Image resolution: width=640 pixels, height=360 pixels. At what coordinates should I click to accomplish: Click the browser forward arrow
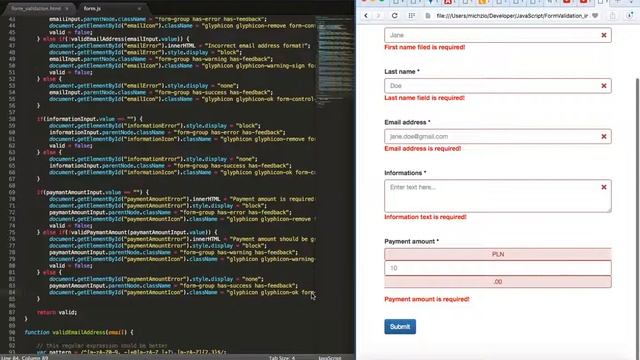(378, 16)
